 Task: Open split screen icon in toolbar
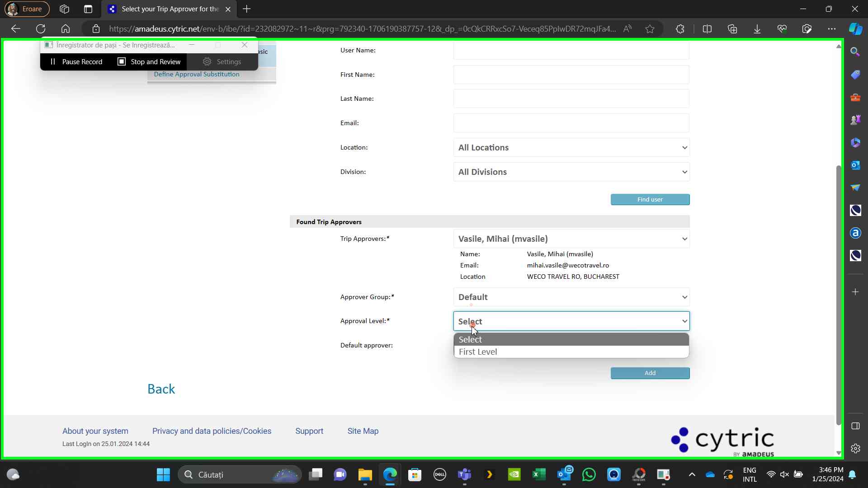coord(707,29)
